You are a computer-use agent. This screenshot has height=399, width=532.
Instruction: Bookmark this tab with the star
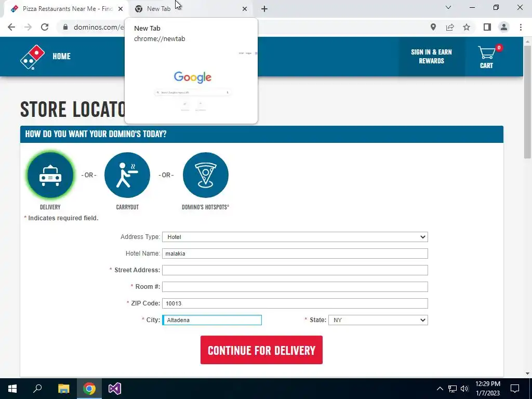[467, 27]
